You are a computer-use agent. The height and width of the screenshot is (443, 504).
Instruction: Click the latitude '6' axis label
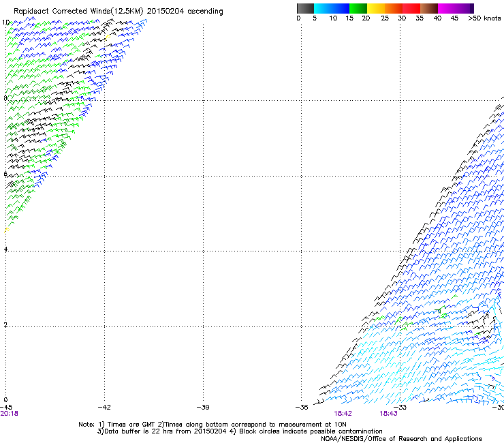[x=5, y=174]
